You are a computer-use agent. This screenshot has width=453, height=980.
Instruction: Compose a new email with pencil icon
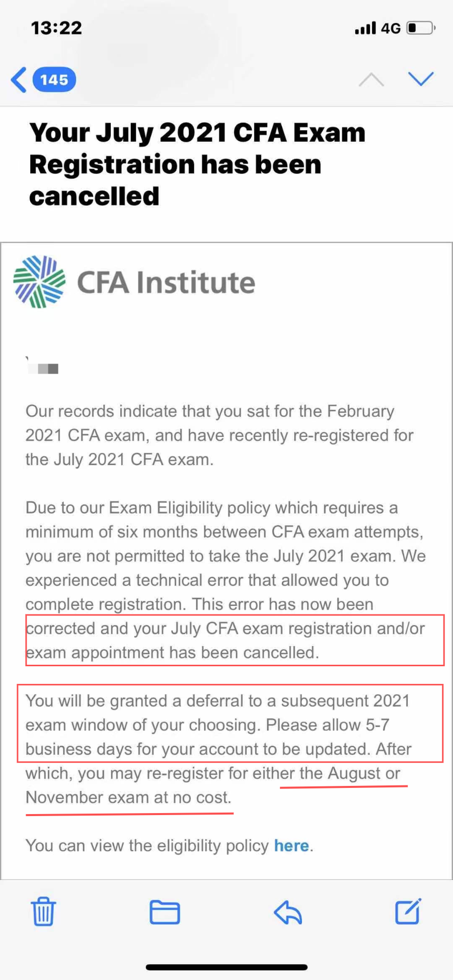coord(408,911)
